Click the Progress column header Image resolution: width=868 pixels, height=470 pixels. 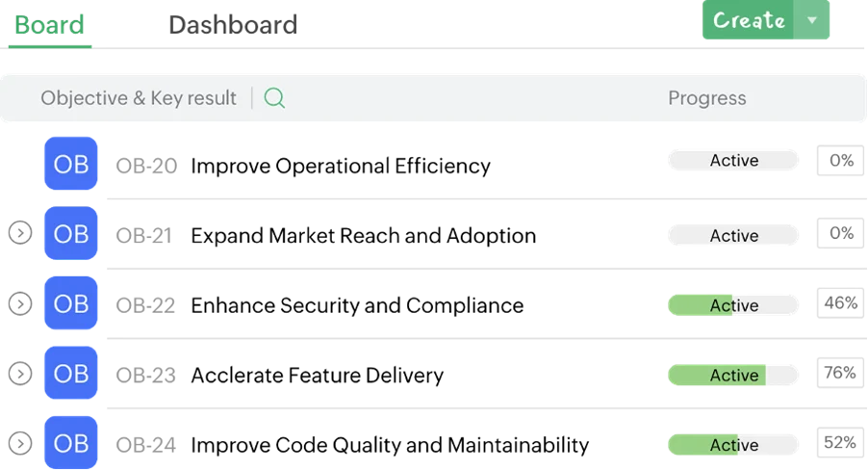pyautogui.click(x=706, y=98)
